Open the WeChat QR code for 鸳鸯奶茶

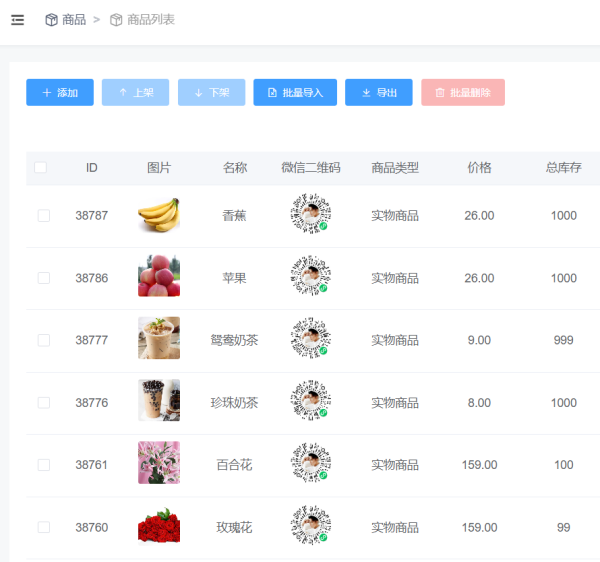[x=310, y=339]
